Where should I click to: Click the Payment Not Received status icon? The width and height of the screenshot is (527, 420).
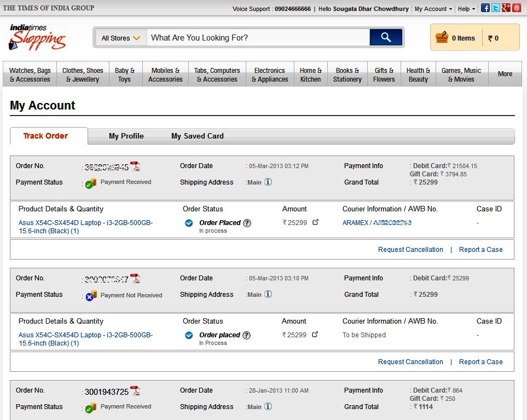click(x=91, y=296)
